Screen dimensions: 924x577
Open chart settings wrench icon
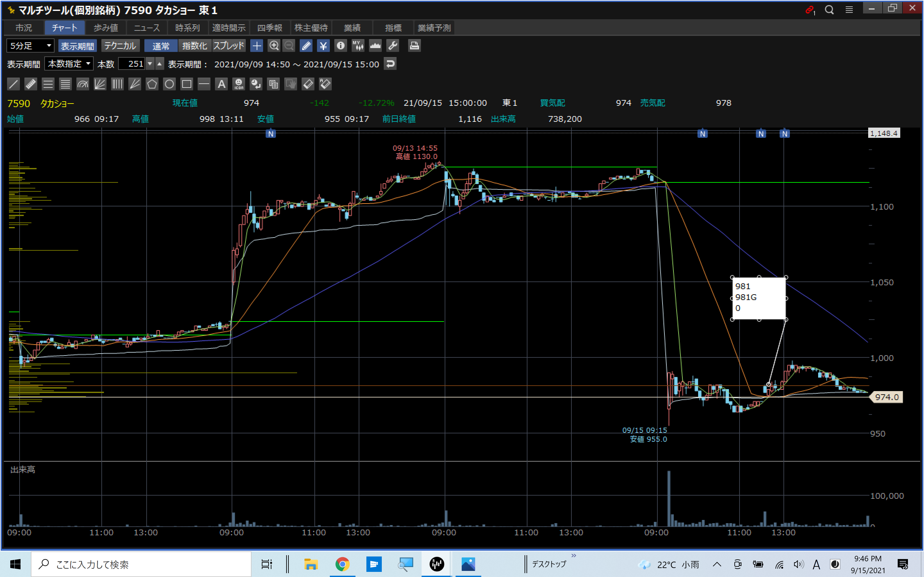392,46
